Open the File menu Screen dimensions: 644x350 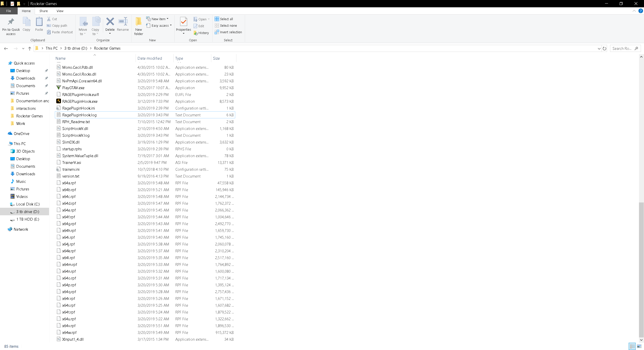pyautogui.click(x=9, y=11)
